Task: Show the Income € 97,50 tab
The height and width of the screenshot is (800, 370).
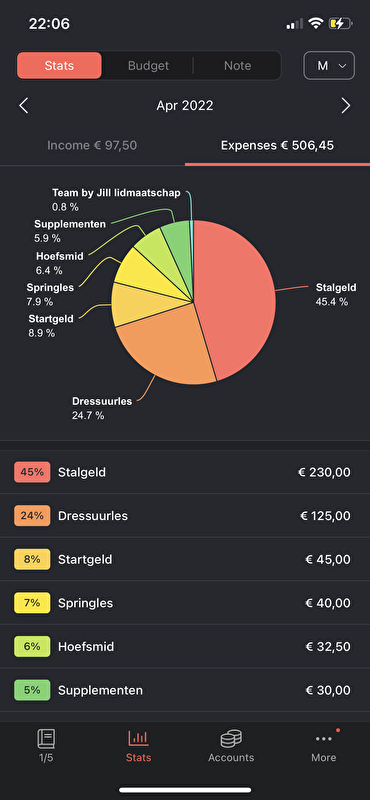Action: 92,145
